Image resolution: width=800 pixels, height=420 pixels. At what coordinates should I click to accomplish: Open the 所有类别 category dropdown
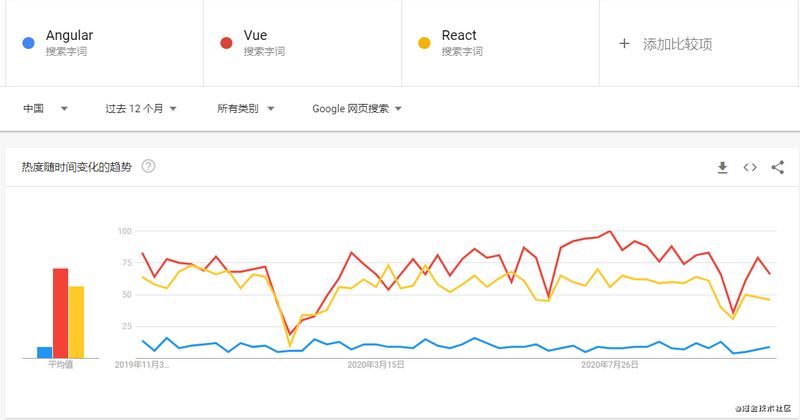coord(245,109)
